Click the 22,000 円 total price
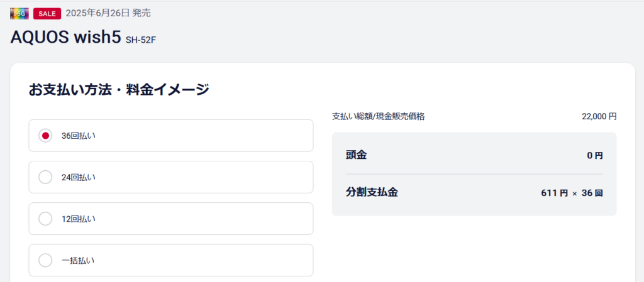 click(x=599, y=116)
